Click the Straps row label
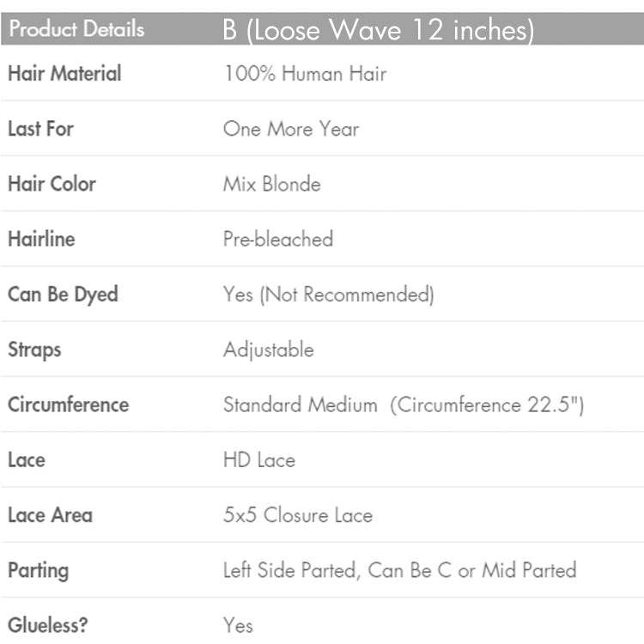The width and height of the screenshot is (644, 644). tap(34, 349)
